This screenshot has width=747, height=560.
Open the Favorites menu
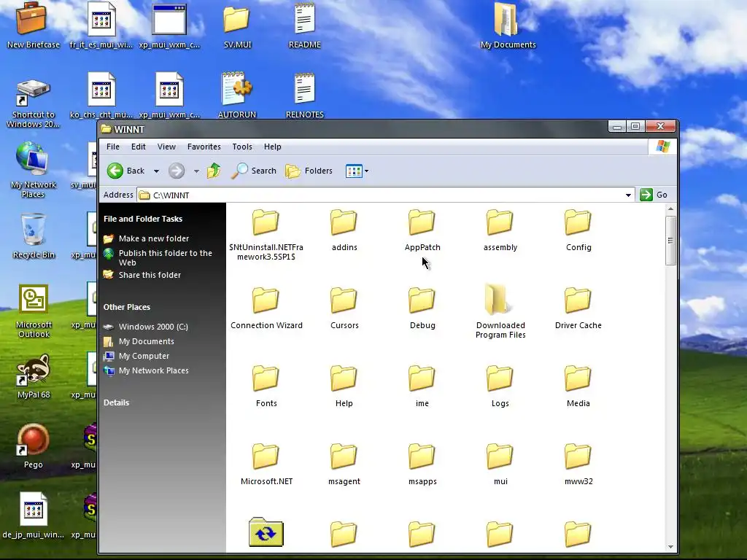pos(204,147)
